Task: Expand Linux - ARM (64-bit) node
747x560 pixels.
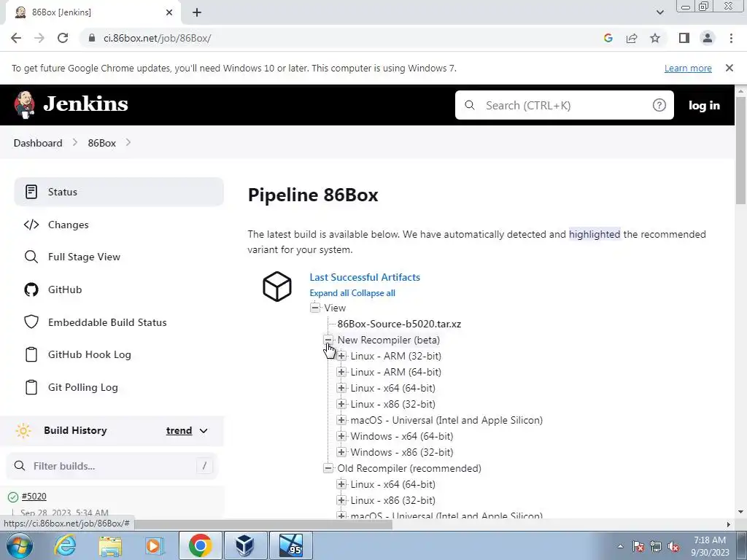Action: [341, 372]
